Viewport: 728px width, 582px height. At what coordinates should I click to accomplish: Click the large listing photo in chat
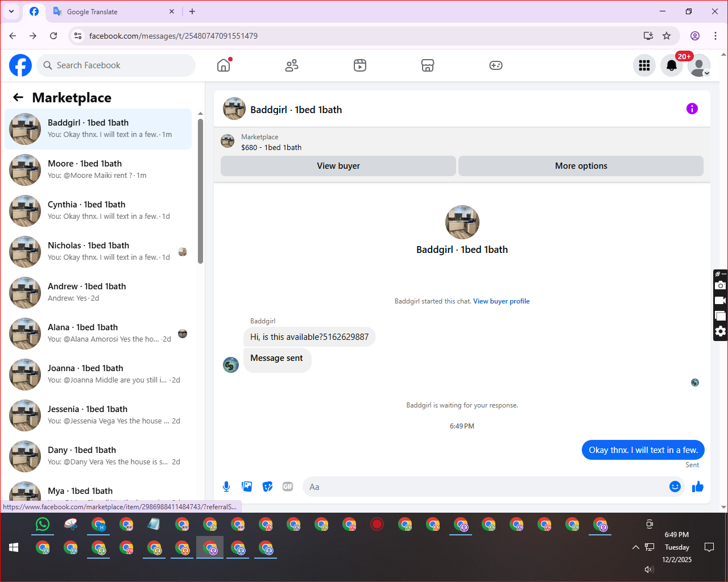click(x=462, y=222)
